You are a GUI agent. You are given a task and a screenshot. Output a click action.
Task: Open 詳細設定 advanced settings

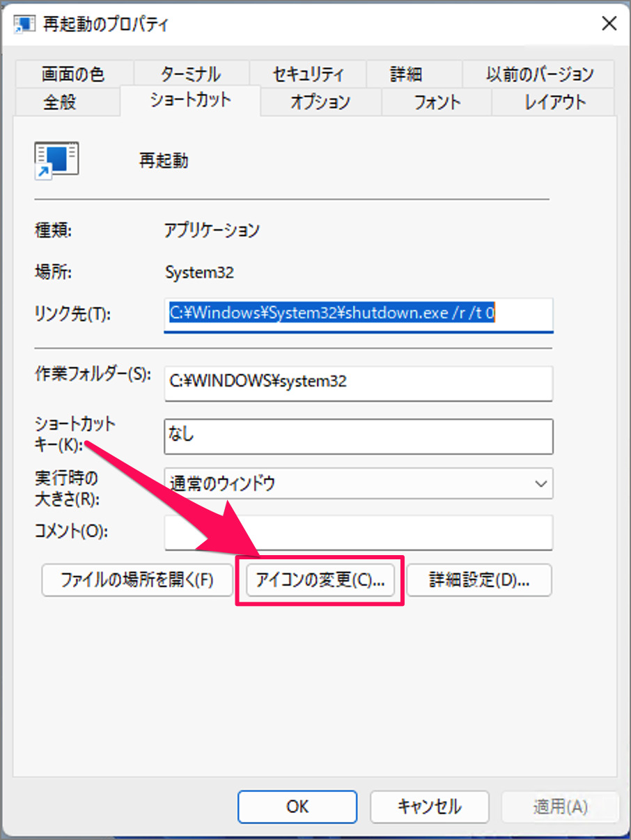(479, 580)
